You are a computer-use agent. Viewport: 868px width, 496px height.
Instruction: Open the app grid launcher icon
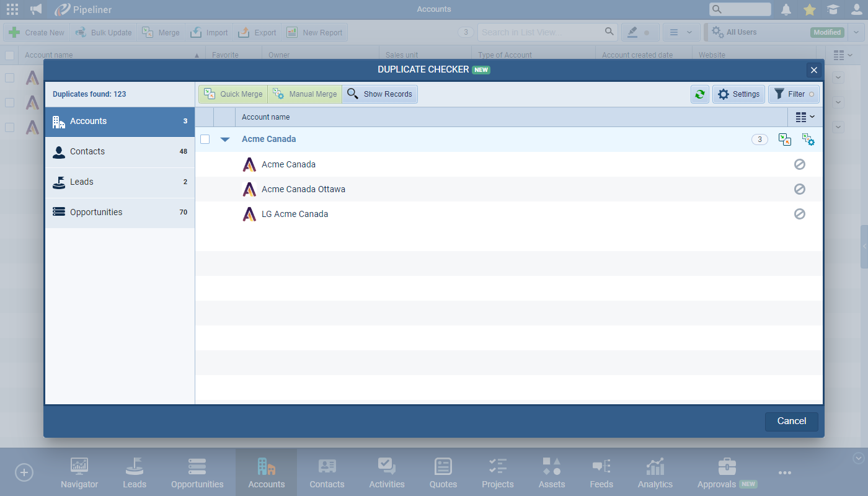pyautogui.click(x=12, y=9)
